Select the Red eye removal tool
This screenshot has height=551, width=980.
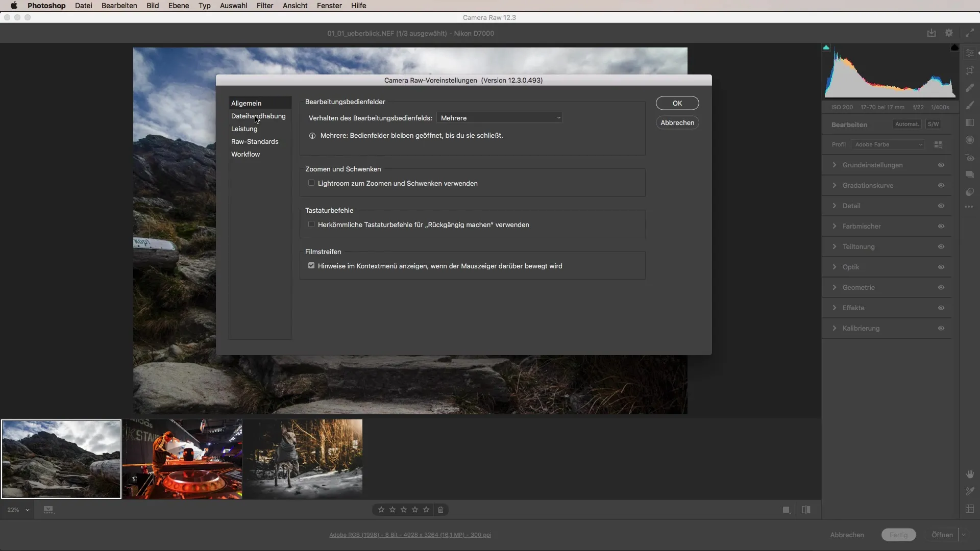point(970,158)
